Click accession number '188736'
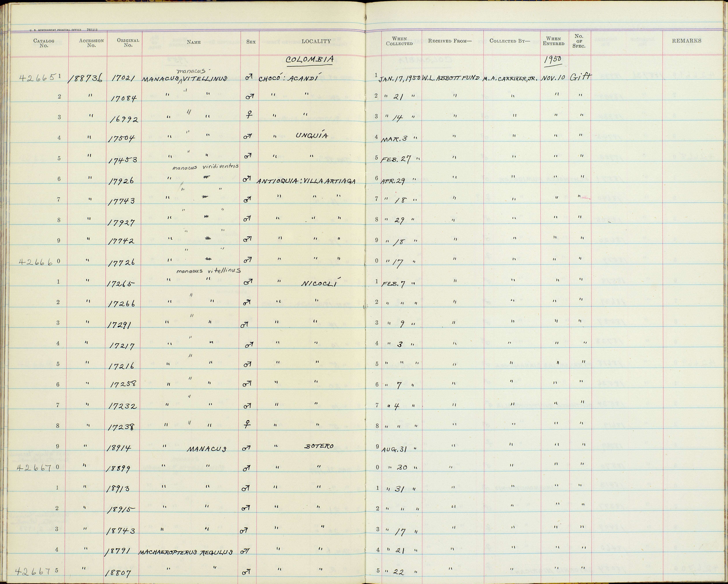728x584 pixels. click(x=85, y=78)
